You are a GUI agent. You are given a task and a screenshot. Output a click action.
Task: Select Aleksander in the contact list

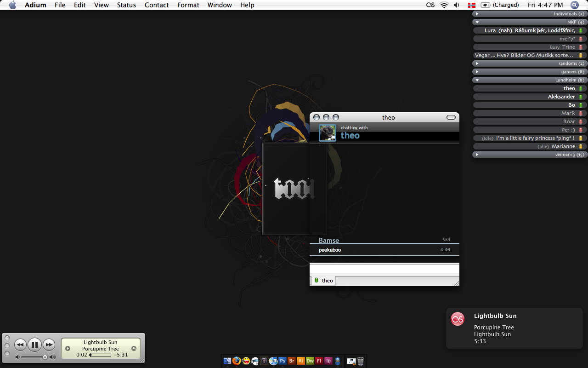tap(561, 97)
